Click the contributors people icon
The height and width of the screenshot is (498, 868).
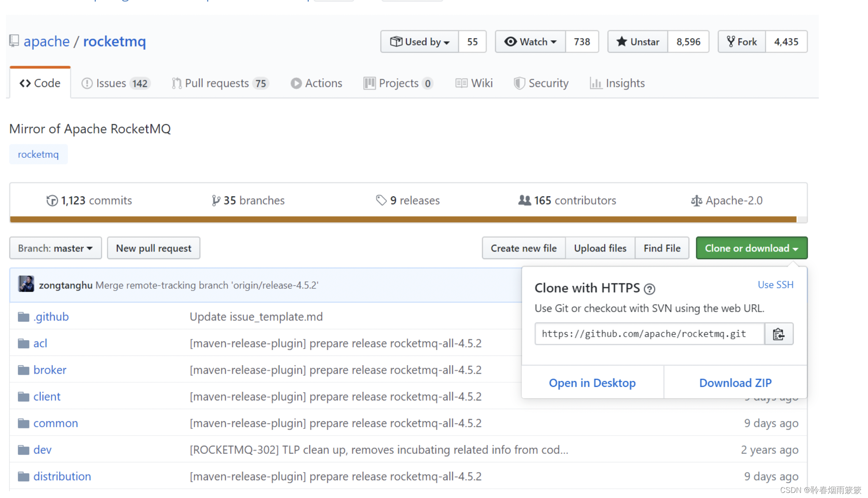click(x=524, y=200)
